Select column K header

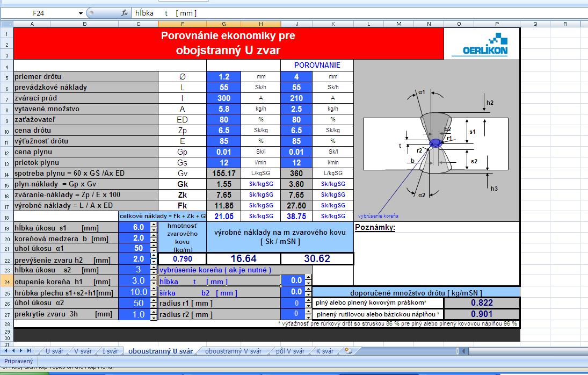333,24
